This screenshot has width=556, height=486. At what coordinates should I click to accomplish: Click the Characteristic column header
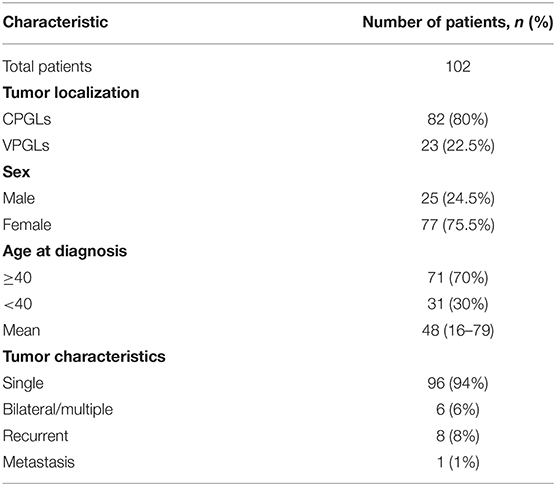55,22
